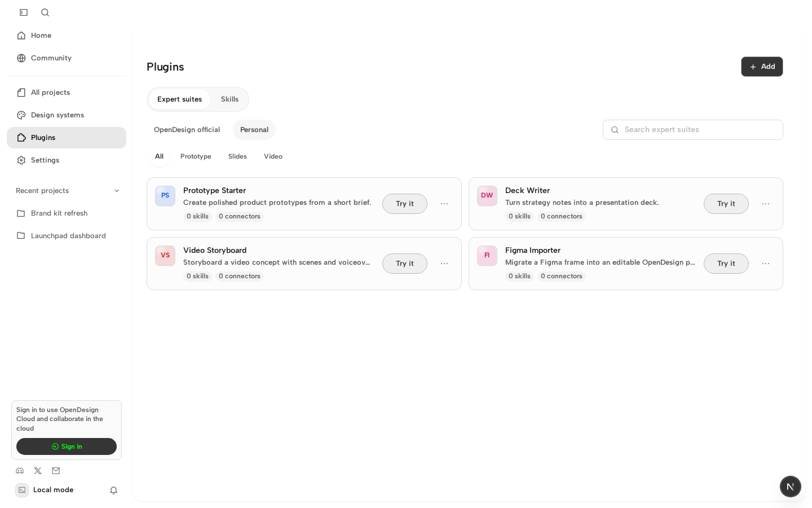
Task: Collapse the sidebar panel icon
Action: coord(24,12)
